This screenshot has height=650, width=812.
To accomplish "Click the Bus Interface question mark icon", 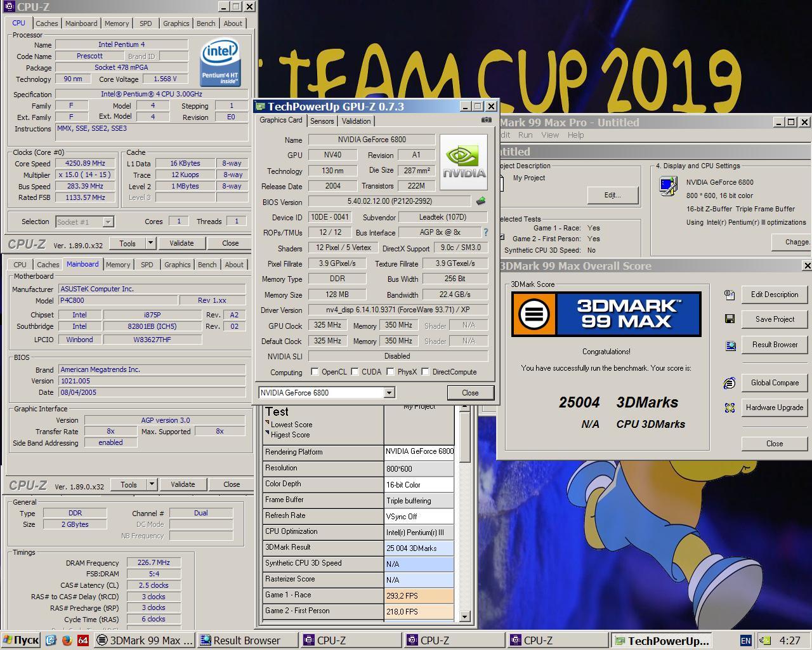I will [486, 232].
